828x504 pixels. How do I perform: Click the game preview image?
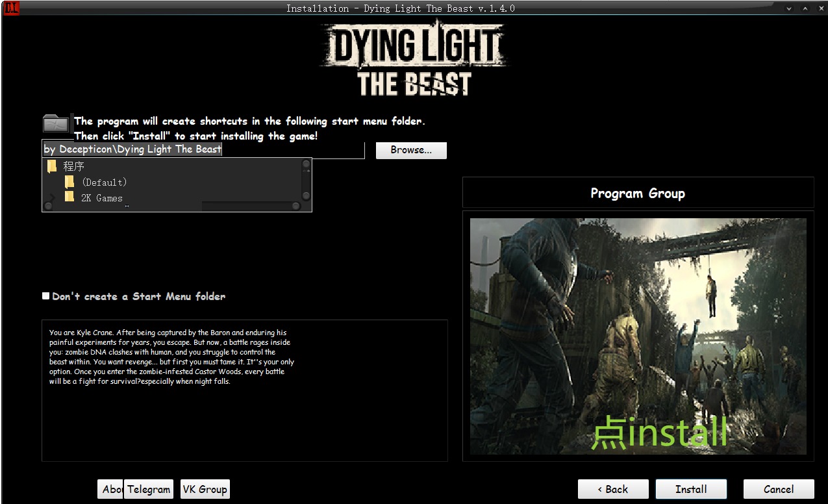click(x=638, y=336)
